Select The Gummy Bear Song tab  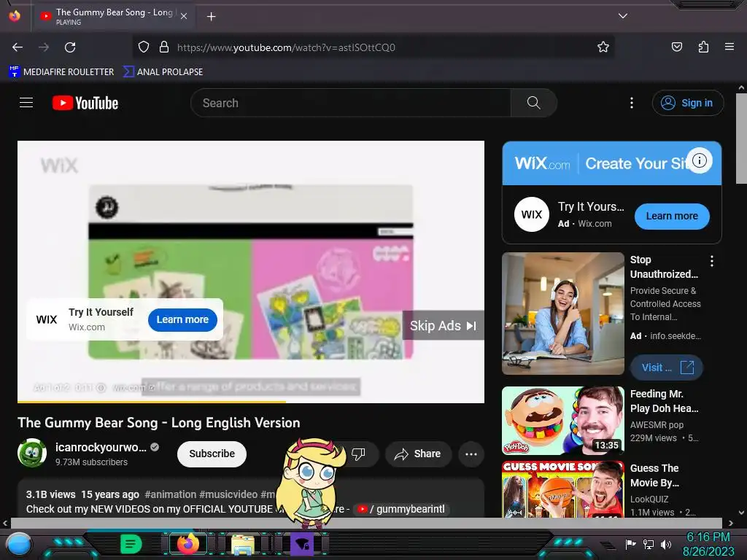coord(113,17)
